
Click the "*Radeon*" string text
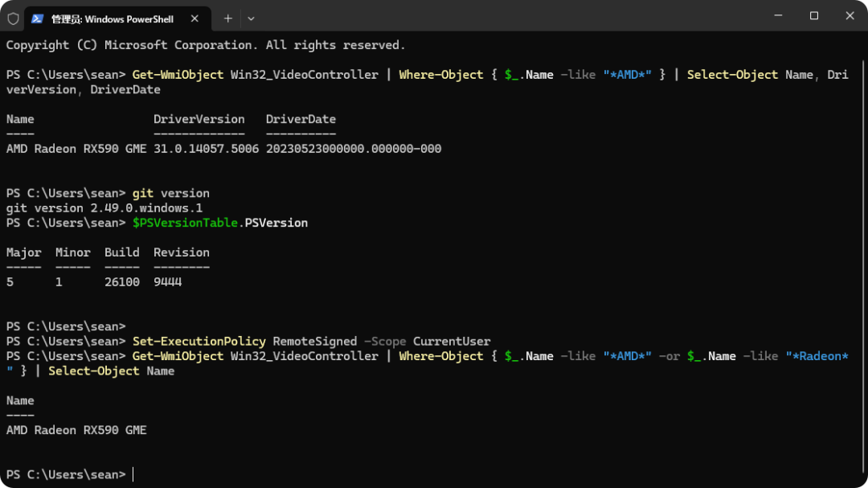817,357
